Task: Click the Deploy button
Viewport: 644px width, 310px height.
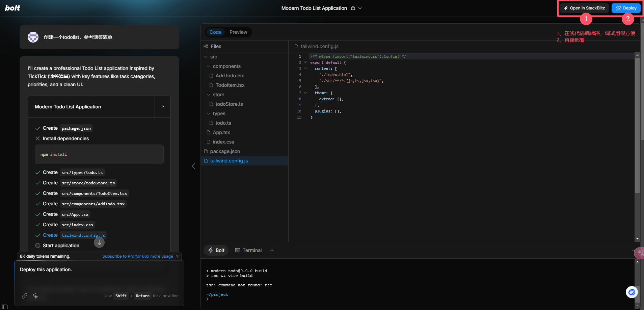Action: tap(626, 8)
